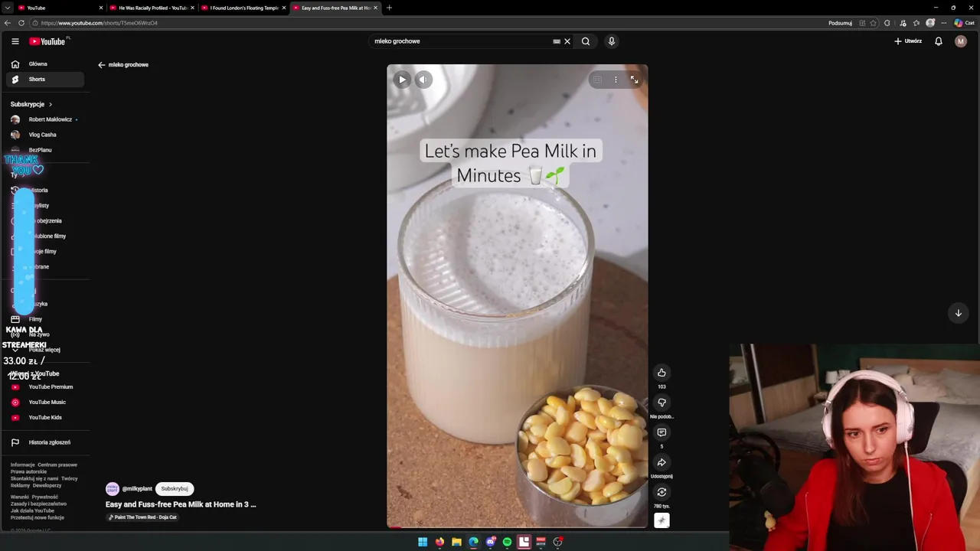Mute the Short's volume
This screenshot has height=551, width=980.
423,80
